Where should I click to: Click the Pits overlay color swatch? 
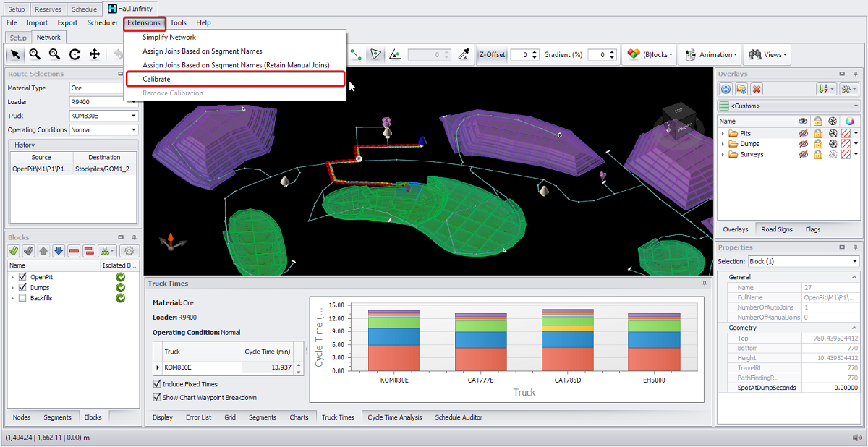pyautogui.click(x=846, y=134)
